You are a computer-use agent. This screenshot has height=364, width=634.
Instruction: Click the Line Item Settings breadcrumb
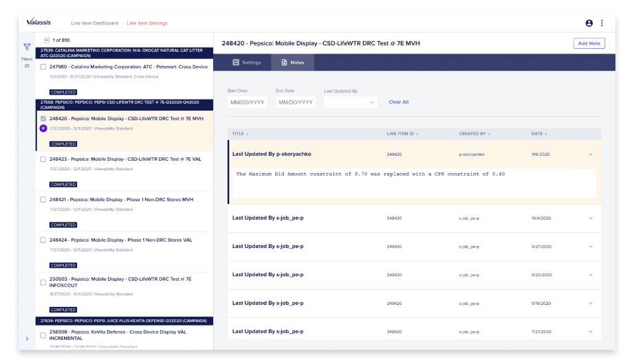147,23
